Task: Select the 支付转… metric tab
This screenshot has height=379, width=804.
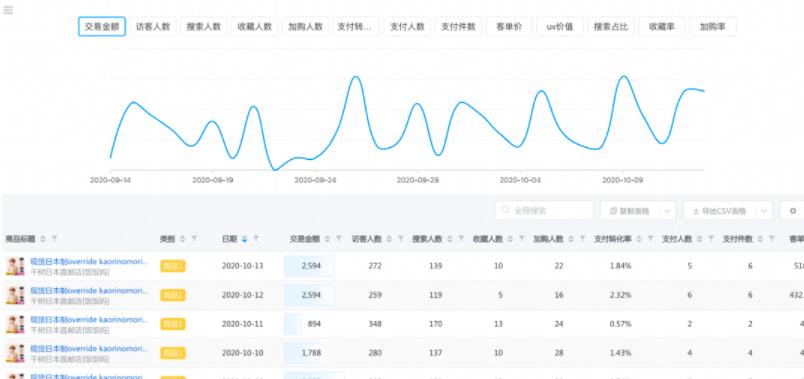Action: (x=356, y=27)
